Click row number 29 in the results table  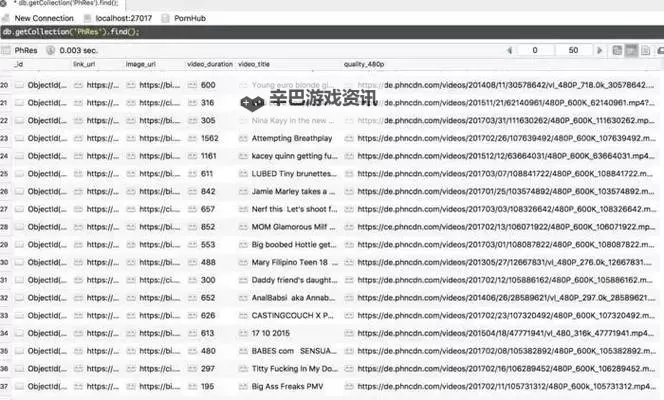(4, 245)
